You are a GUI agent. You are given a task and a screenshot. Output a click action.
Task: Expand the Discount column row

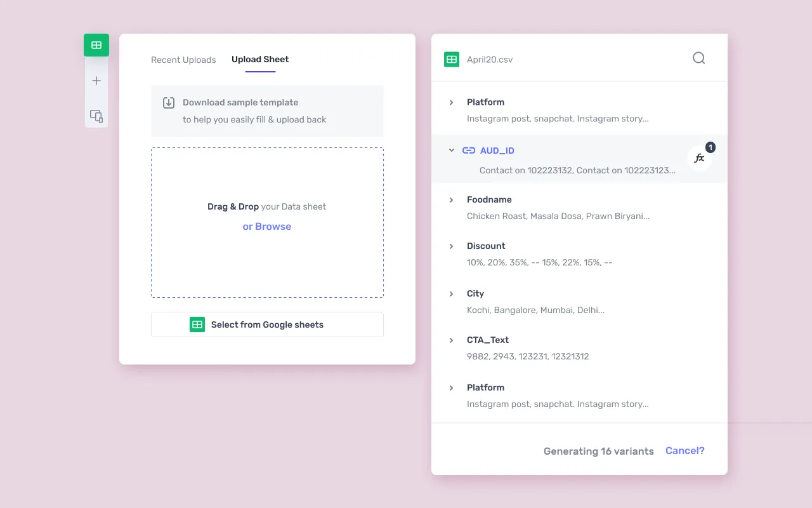[451, 246]
